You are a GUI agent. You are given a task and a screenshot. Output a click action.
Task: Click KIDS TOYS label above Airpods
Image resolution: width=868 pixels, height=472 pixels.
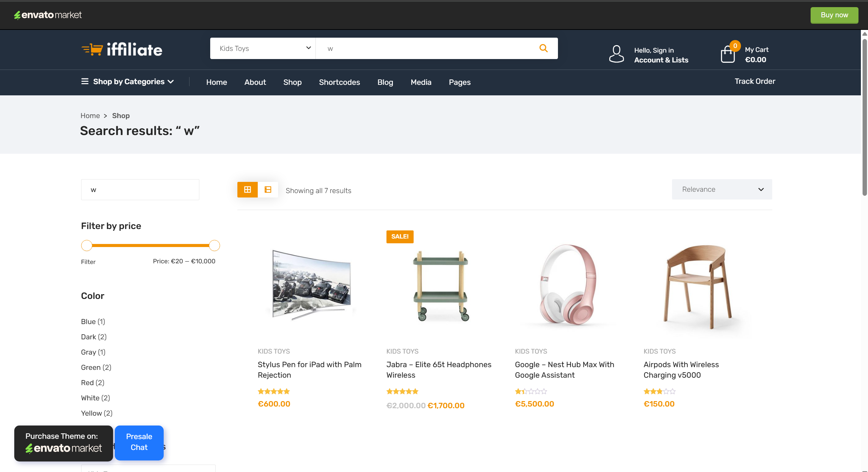(x=659, y=351)
